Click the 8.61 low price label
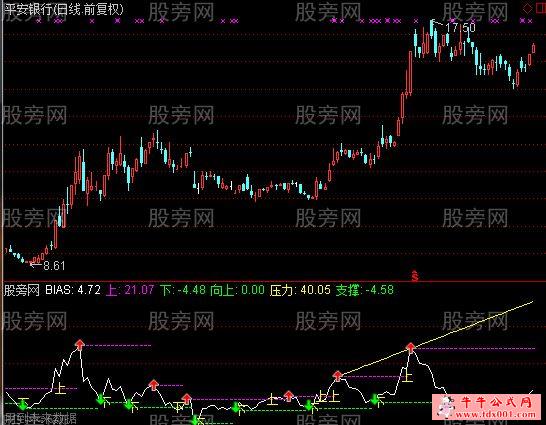546x425 pixels. coord(54,266)
